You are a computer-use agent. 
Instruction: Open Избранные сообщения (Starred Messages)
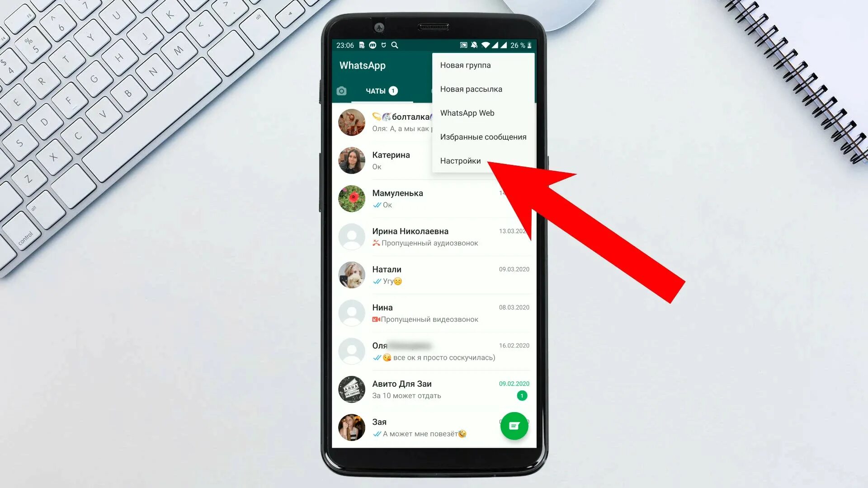(x=483, y=136)
